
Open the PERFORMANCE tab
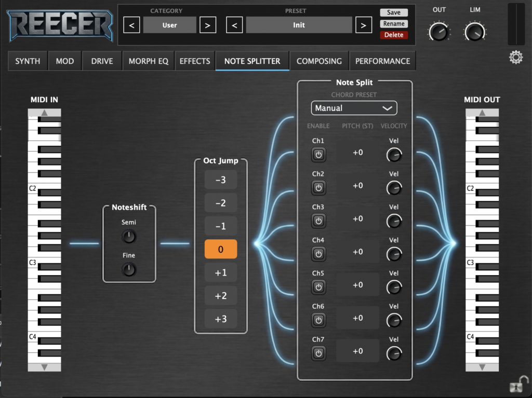[x=382, y=61]
